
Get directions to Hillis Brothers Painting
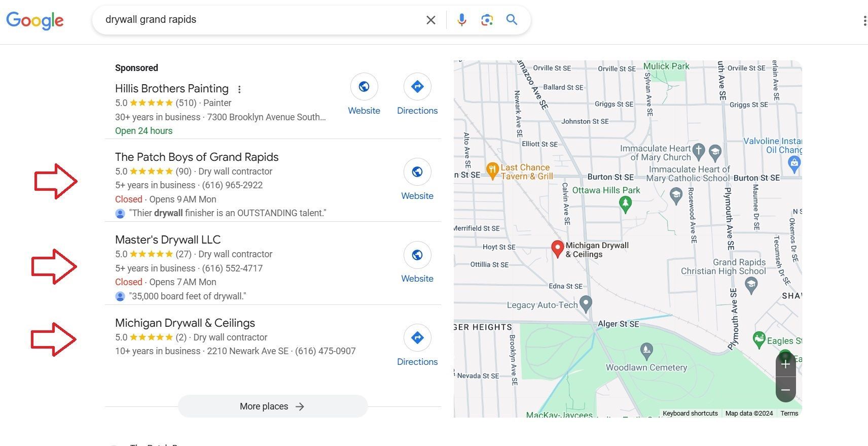(x=417, y=87)
